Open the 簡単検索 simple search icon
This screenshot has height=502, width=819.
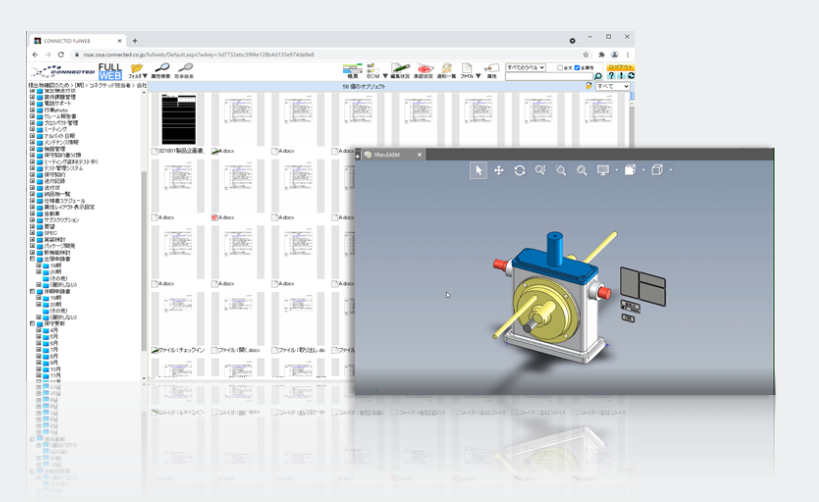pos(184,70)
